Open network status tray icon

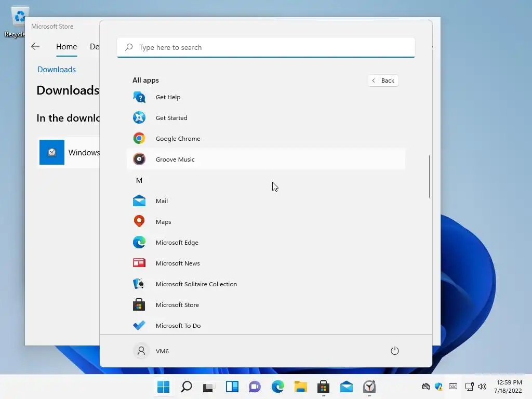click(x=470, y=387)
